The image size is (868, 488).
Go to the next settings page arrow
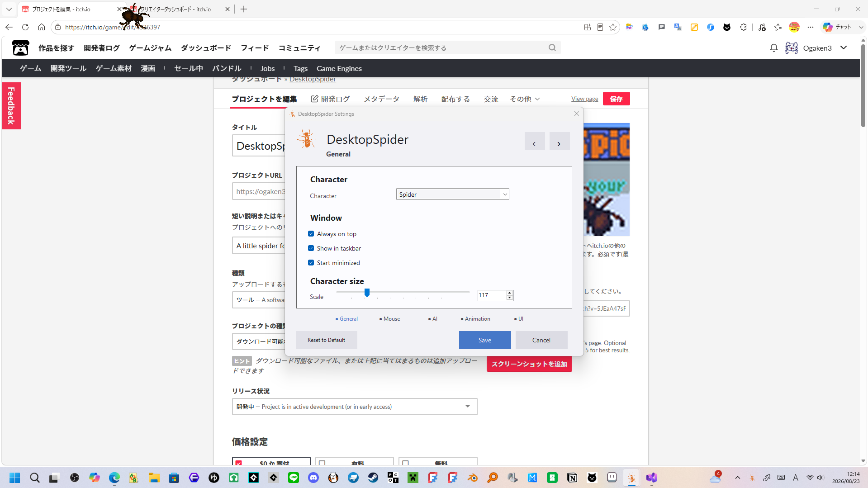(560, 141)
